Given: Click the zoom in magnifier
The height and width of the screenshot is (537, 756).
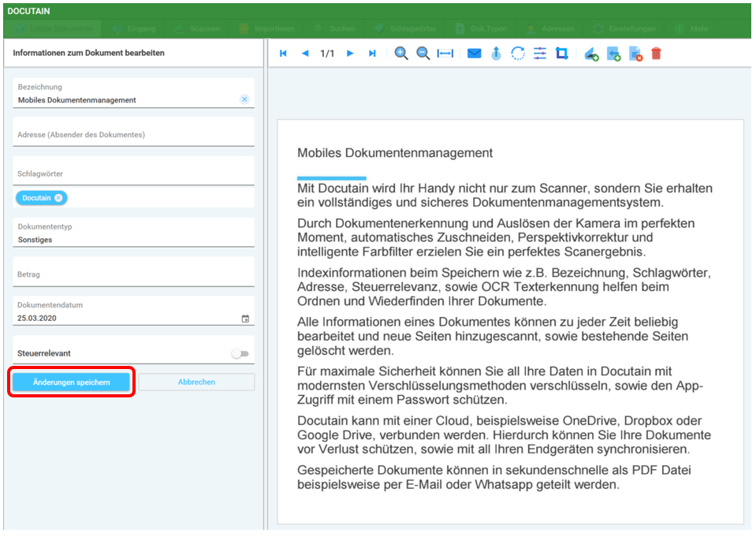Looking at the screenshot, I should click(401, 54).
